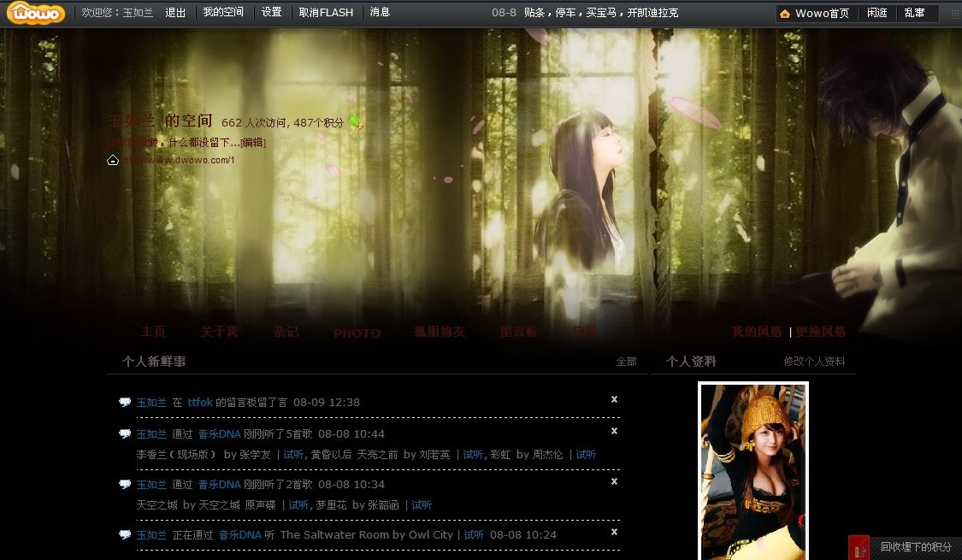This screenshot has height=560, width=962.
Task: Open 消息 in top bar
Action: pos(380,12)
